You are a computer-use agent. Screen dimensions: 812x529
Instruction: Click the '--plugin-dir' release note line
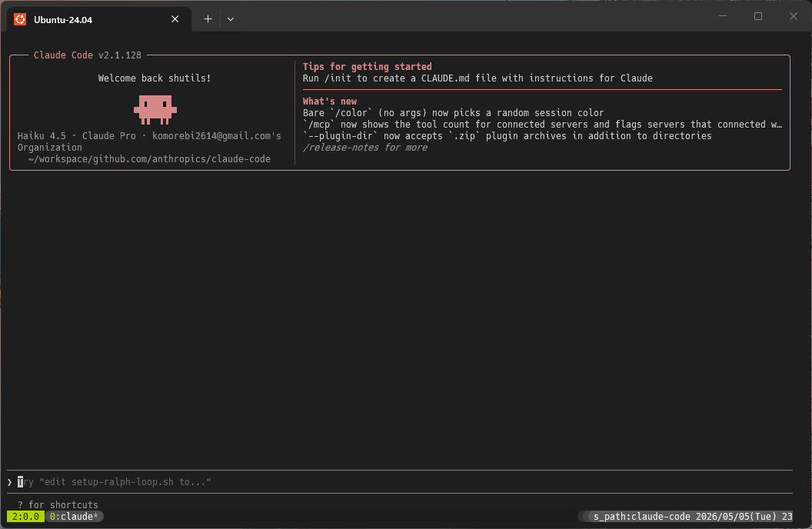[507, 135]
